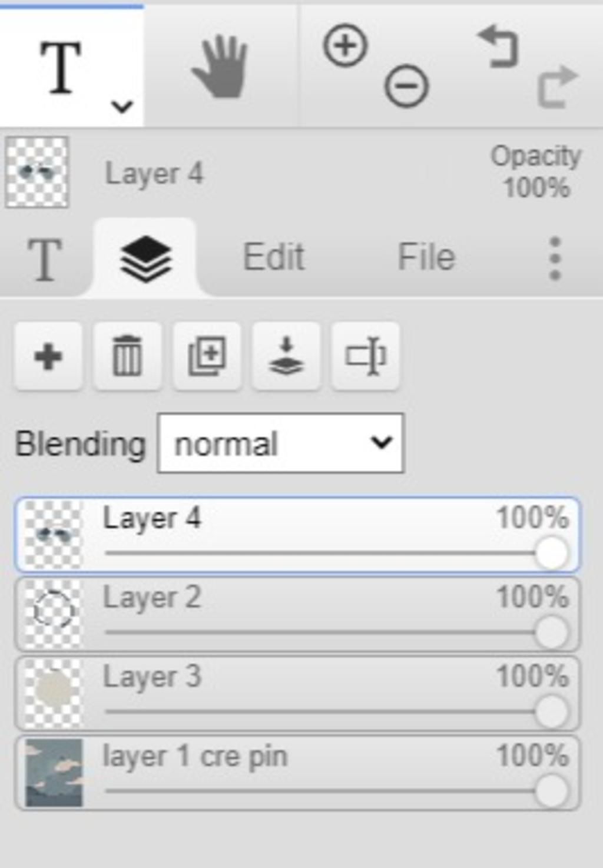Merge layer down icon

[286, 356]
